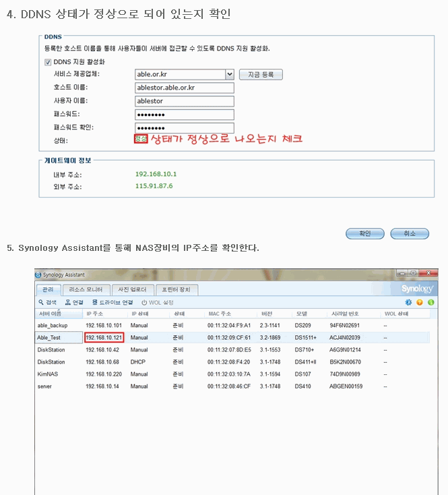Select the server row named server
Image resolution: width=448 pixels, height=495 pixels.
click(x=232, y=386)
